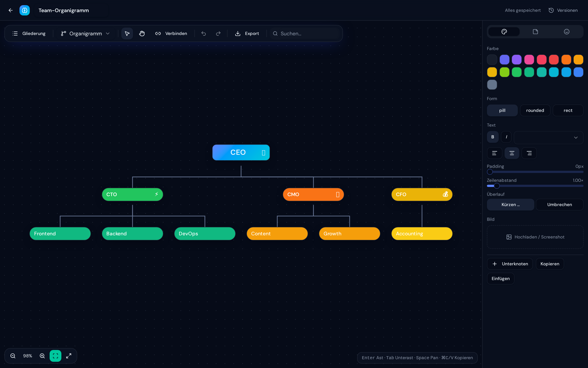Switch to the note page tab
The height and width of the screenshot is (368, 588).
(535, 32)
